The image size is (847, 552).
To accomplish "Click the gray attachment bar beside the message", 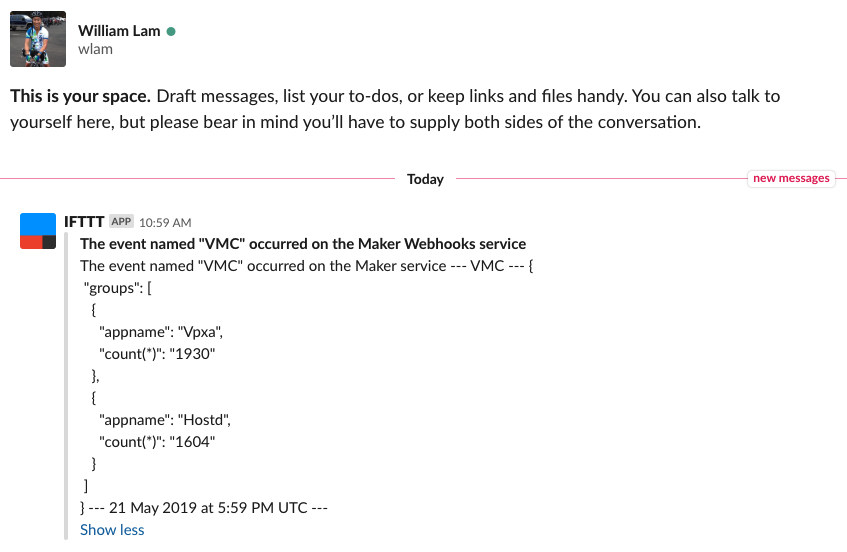I will pyautogui.click(x=68, y=385).
